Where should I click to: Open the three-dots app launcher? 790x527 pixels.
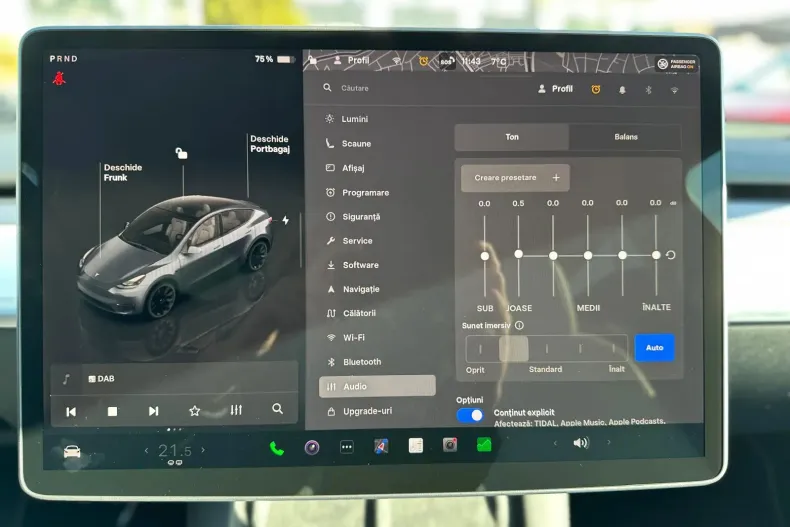[x=347, y=447]
